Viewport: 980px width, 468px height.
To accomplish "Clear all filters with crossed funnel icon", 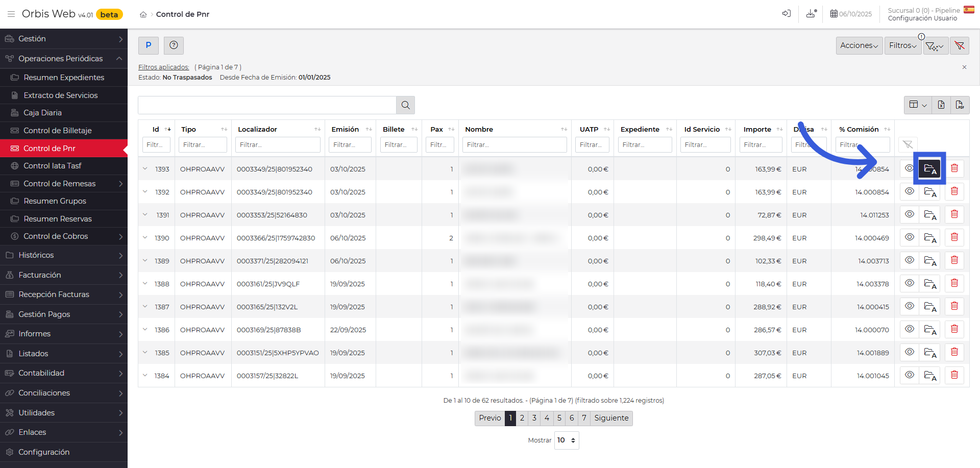I will (x=959, y=46).
